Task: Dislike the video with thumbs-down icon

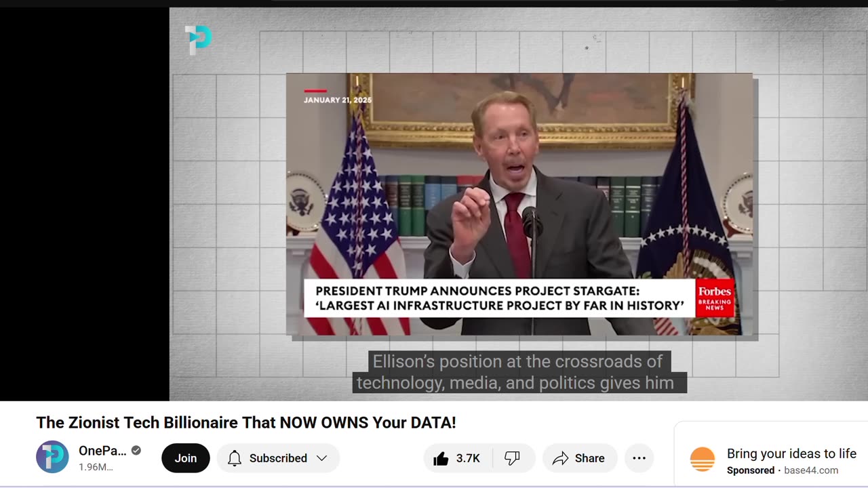Action: [513, 458]
